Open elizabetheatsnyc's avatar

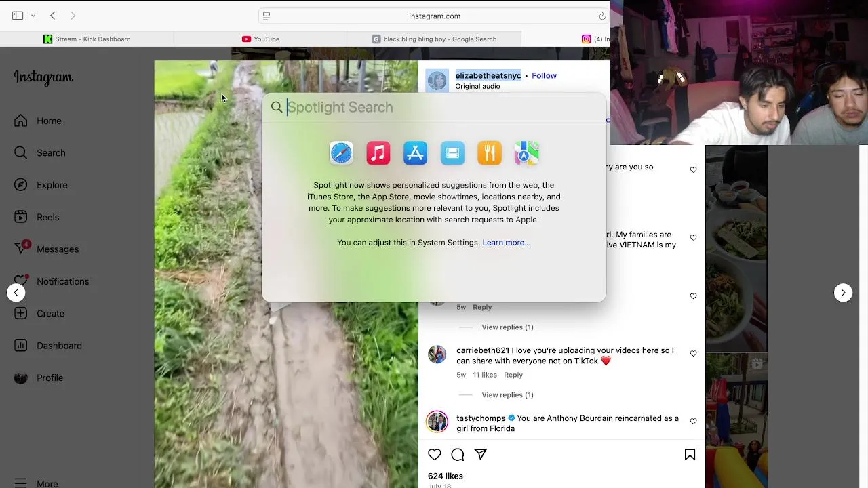coord(437,81)
